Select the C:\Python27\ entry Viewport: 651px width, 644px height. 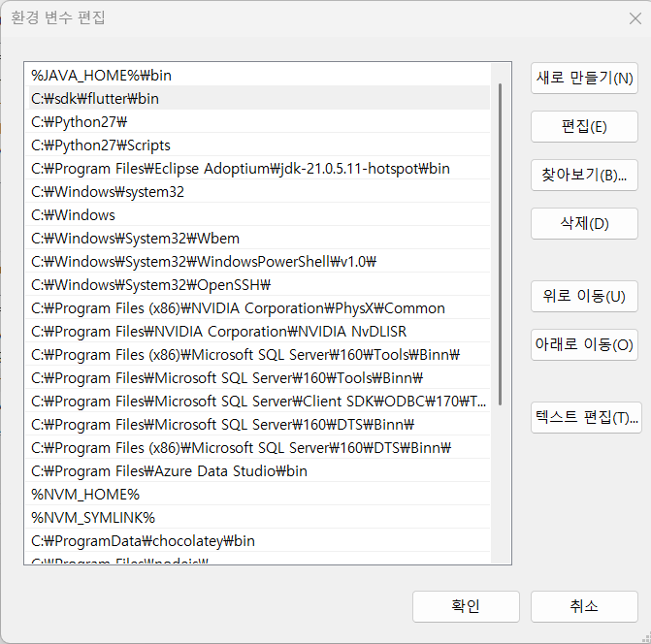[258, 122]
